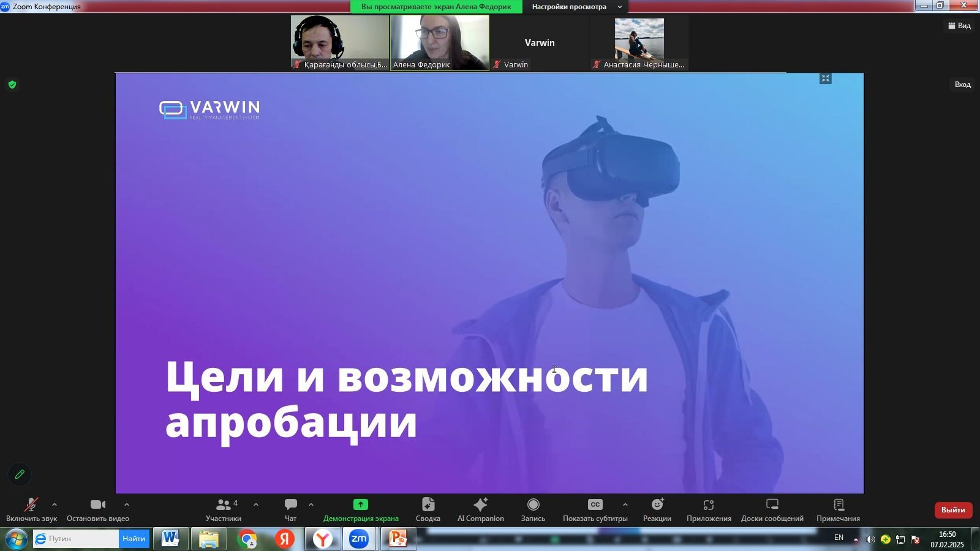Unmute microphone with Включить звук
The height and width of the screenshot is (551, 980).
(31, 509)
